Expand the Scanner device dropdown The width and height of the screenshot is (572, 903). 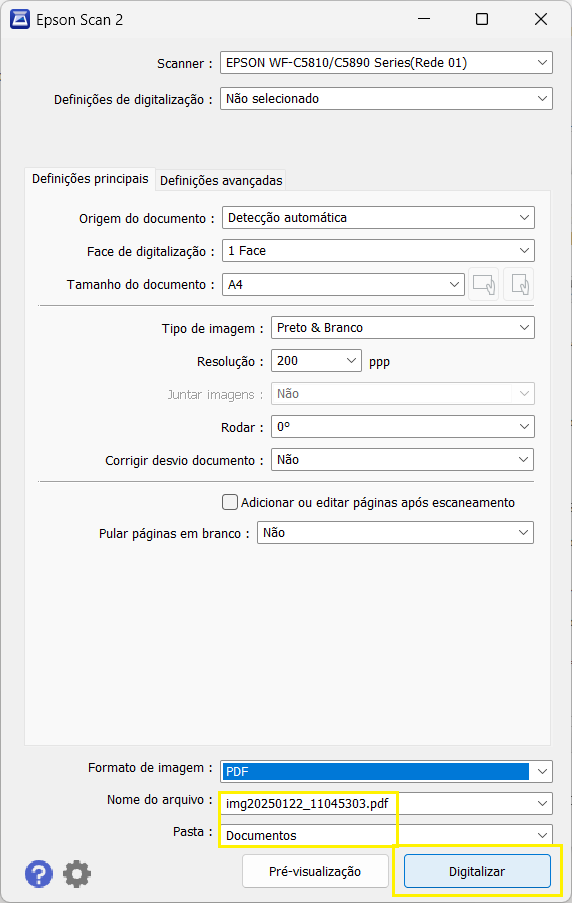pos(387,63)
